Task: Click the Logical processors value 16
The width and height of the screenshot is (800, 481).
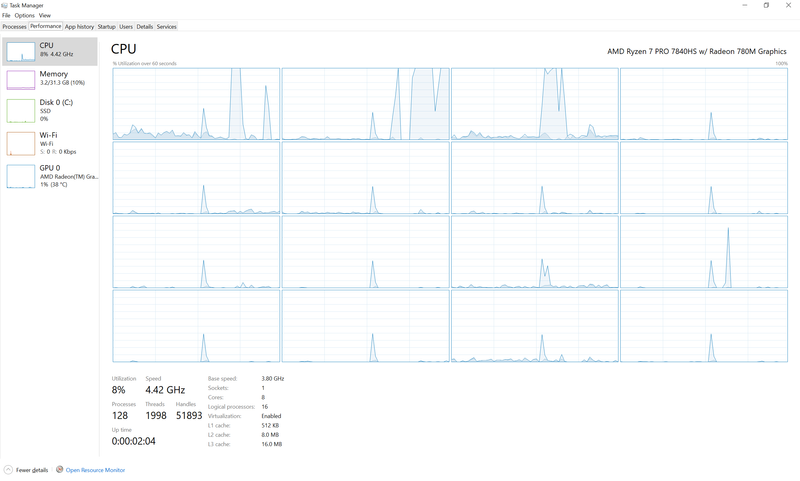Action: click(x=265, y=407)
